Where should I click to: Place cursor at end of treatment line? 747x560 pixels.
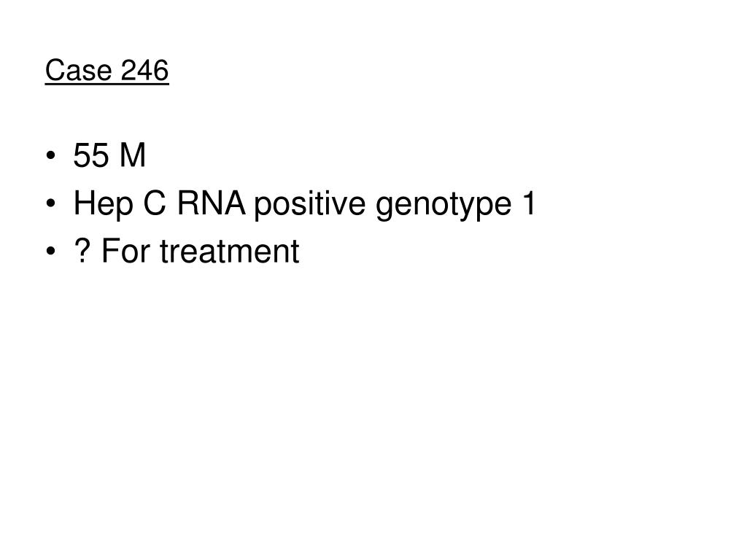(x=300, y=251)
